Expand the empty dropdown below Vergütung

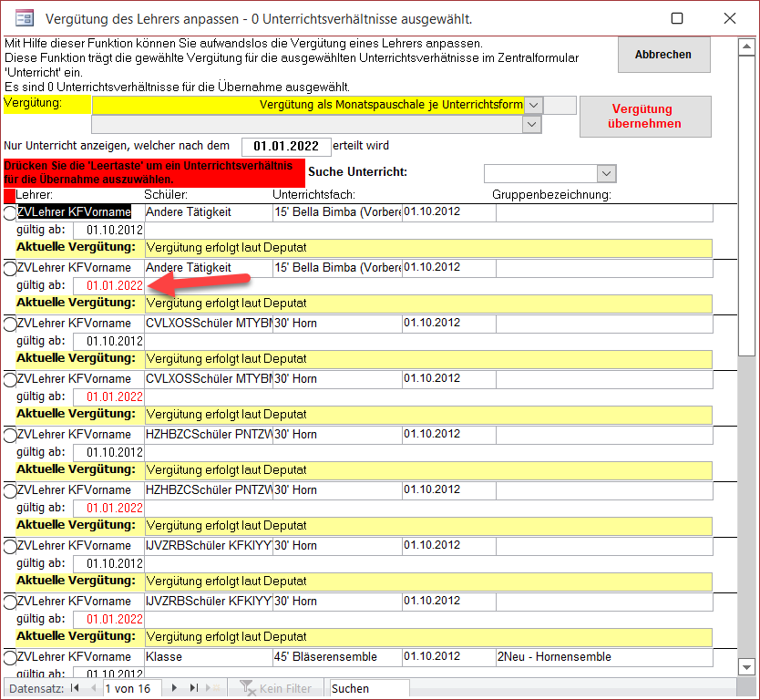(534, 125)
